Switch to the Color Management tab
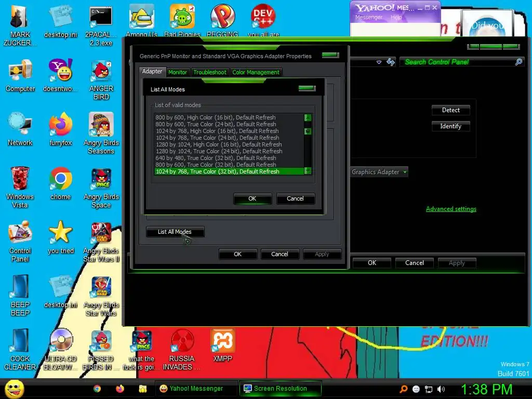Screen dimensions: 532x399 point(256,72)
